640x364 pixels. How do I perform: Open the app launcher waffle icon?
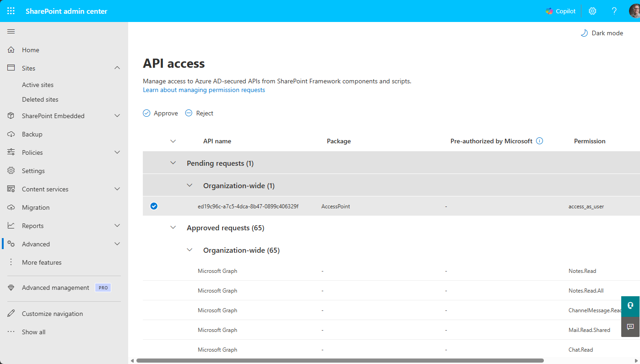pyautogui.click(x=11, y=11)
